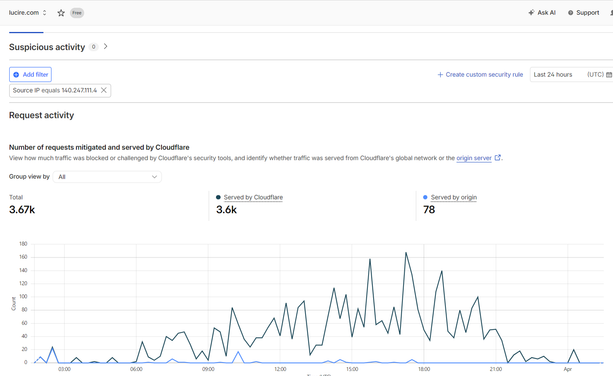Image resolution: width=613 pixels, height=376 pixels.
Task: Click the Ask AI sparkle icon
Action: [x=531, y=13]
